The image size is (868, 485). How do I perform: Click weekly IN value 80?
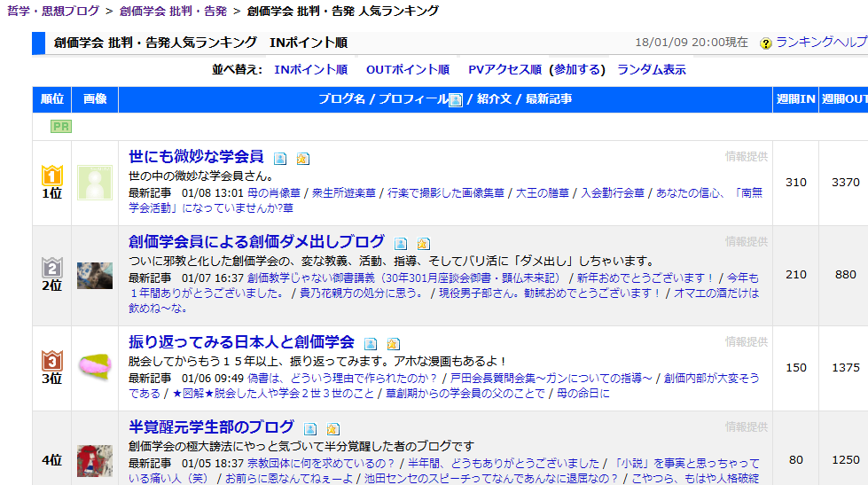pyautogui.click(x=796, y=460)
